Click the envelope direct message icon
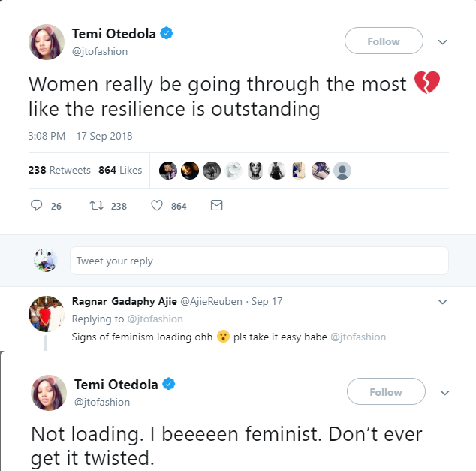This screenshot has height=471, width=476. click(216, 205)
